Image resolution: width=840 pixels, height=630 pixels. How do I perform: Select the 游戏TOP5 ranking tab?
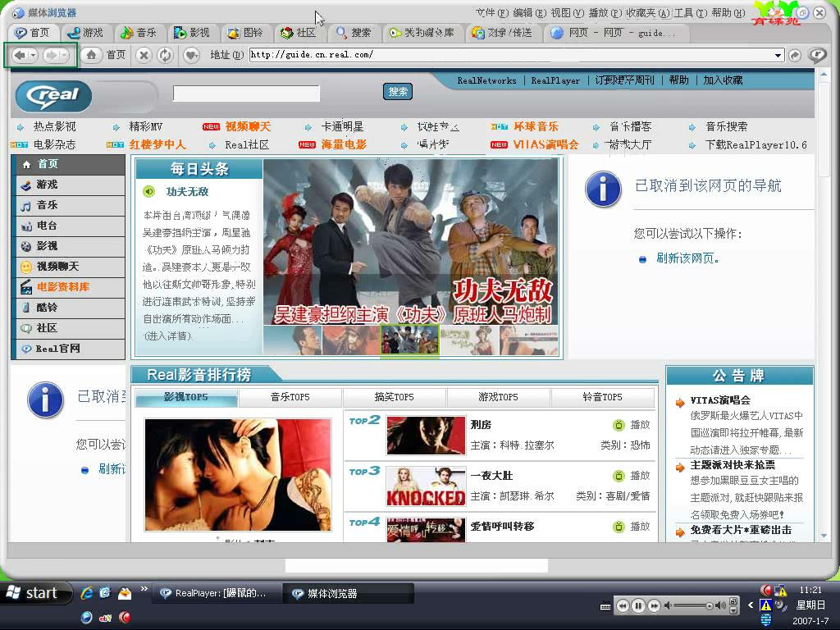coord(498,397)
